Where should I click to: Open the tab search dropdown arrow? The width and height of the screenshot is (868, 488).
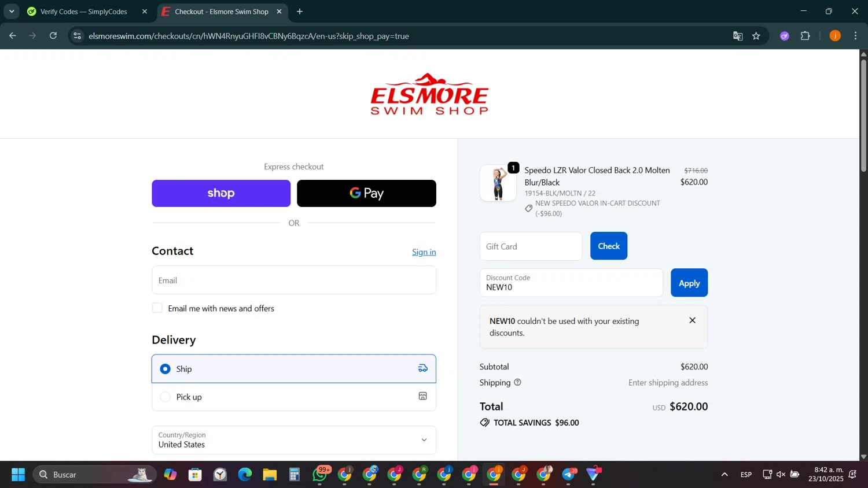12,12
